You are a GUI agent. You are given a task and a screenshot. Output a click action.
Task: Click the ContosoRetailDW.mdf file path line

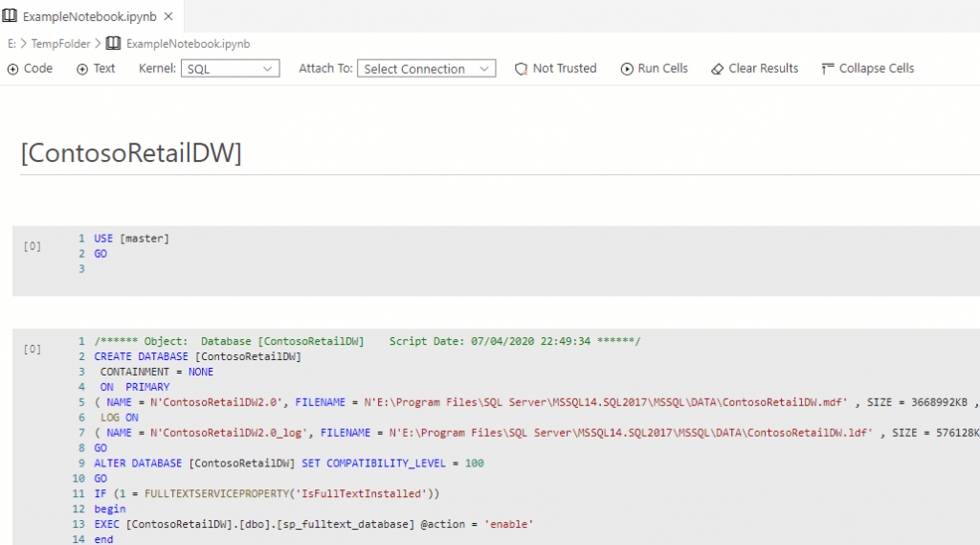pyautogui.click(x=537, y=402)
